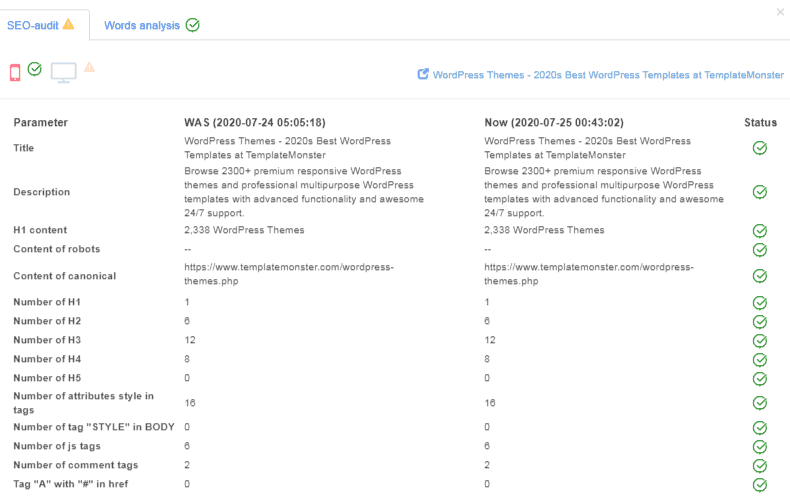Image resolution: width=790 pixels, height=501 pixels.
Task: Click the faded warning triangle beside the desktop icon
Action: pos(89,67)
